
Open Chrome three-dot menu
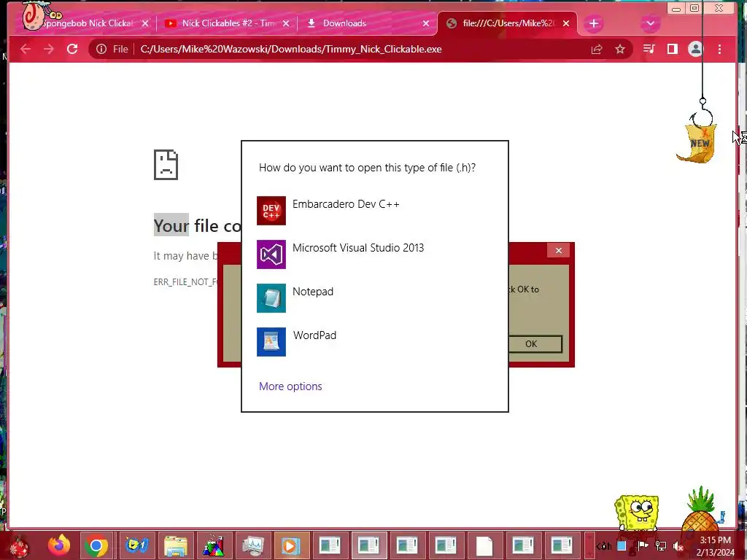[719, 49]
